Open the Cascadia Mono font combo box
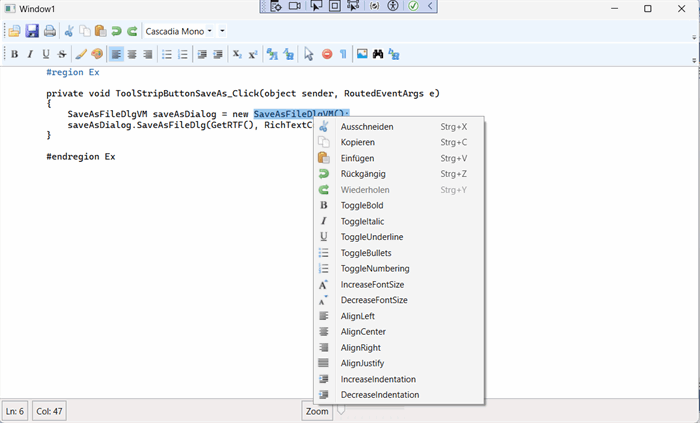 179,31
